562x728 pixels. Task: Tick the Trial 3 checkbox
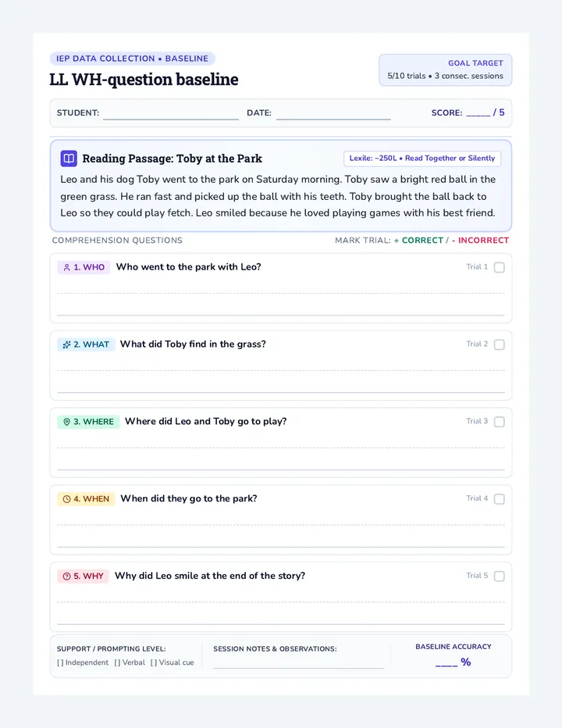tap(500, 422)
